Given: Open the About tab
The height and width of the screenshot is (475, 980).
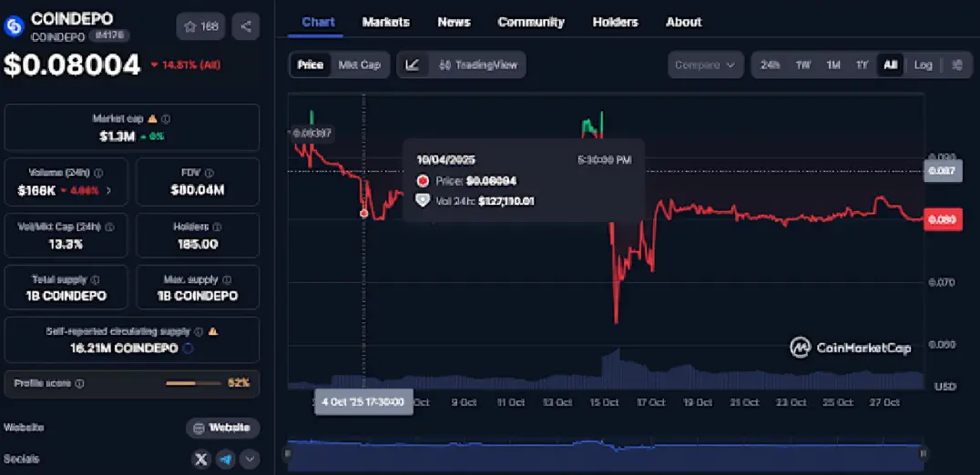Looking at the screenshot, I should point(684,23).
